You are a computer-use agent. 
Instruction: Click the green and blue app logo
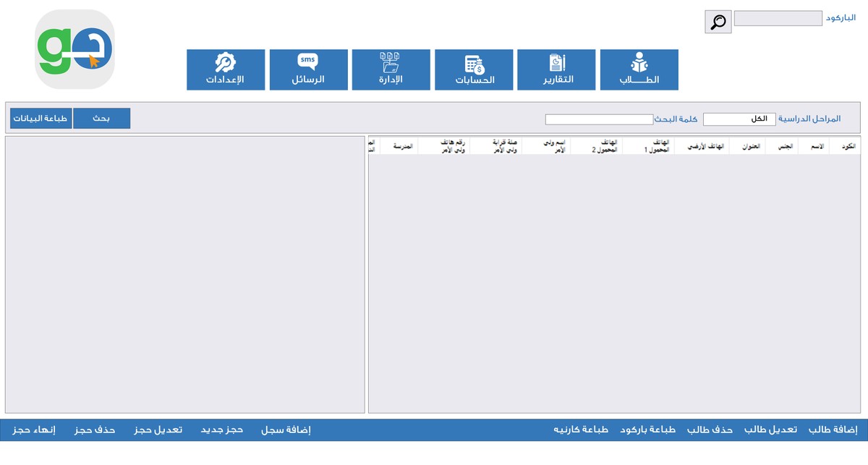point(75,49)
